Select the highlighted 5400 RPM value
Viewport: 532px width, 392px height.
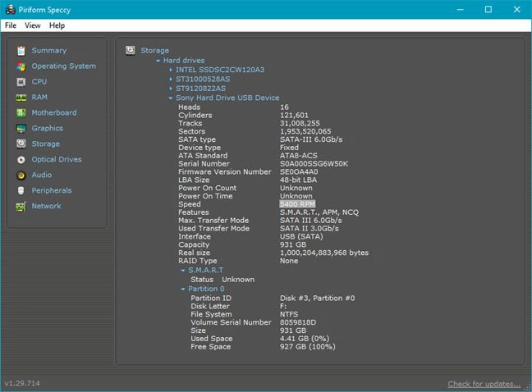point(297,204)
